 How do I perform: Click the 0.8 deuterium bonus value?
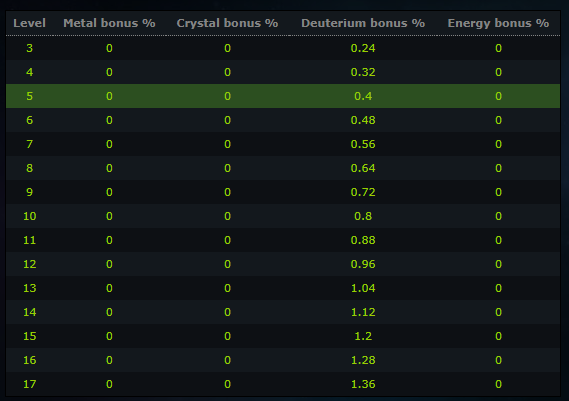363,216
